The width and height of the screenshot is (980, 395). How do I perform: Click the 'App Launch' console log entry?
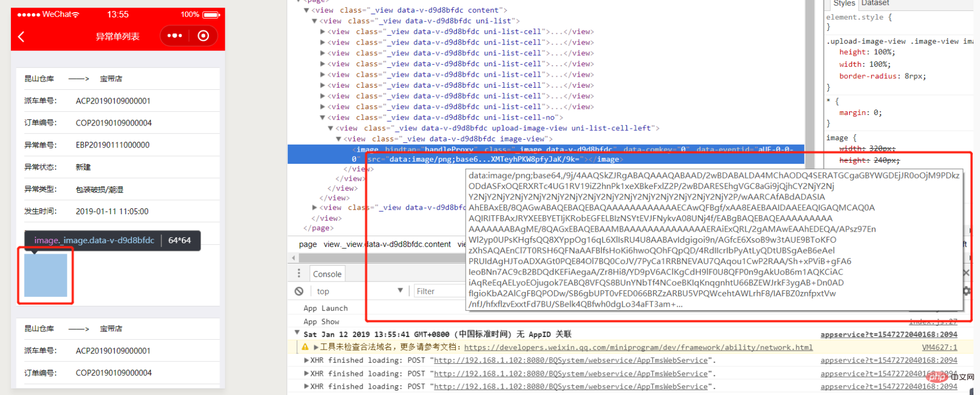point(326,308)
